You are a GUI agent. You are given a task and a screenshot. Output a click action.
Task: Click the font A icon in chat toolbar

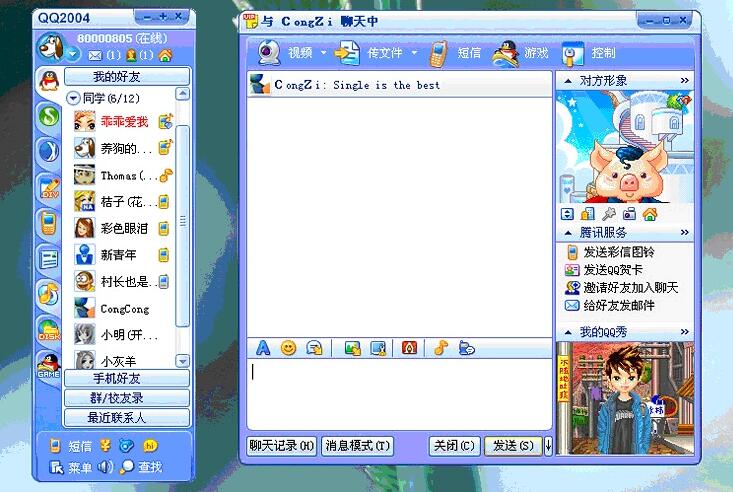coord(263,347)
